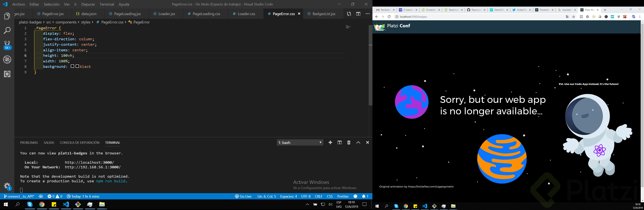The image size is (644, 210).
Task: Click Today 1 hr 6 mins time tracker
Action: tap(83, 196)
